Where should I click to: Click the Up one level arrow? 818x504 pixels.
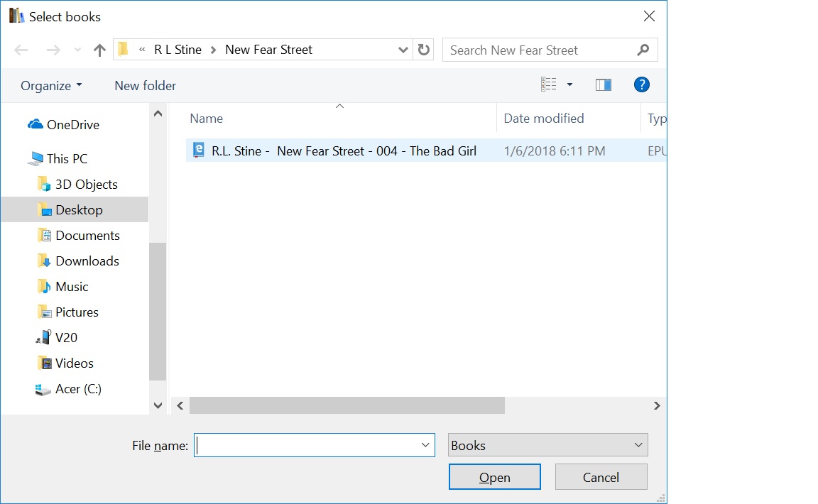click(99, 50)
